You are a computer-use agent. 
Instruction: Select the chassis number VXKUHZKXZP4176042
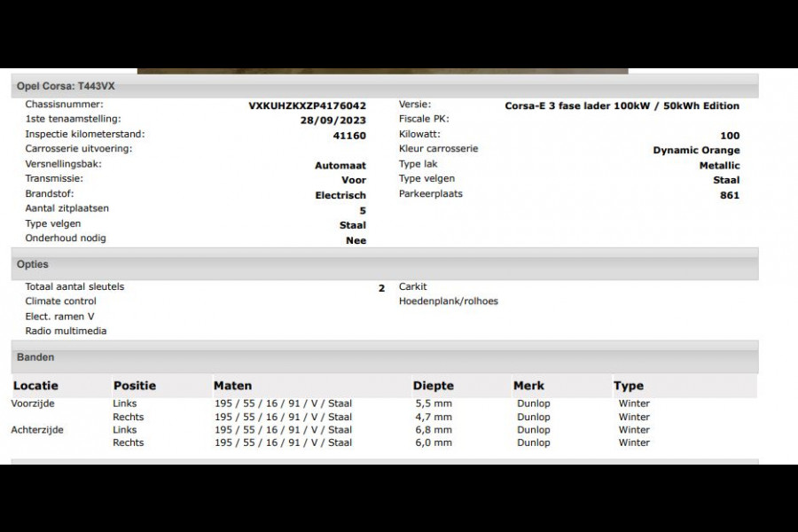pos(307,106)
